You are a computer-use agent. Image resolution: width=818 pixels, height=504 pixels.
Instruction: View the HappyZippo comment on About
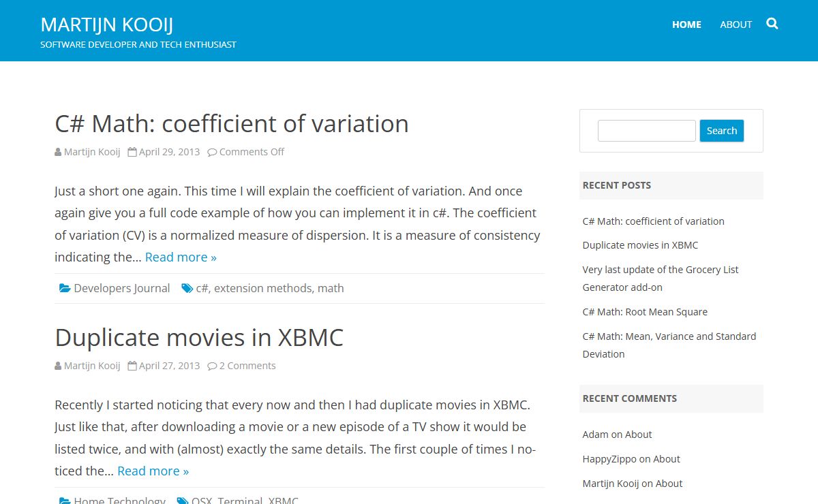(631, 459)
